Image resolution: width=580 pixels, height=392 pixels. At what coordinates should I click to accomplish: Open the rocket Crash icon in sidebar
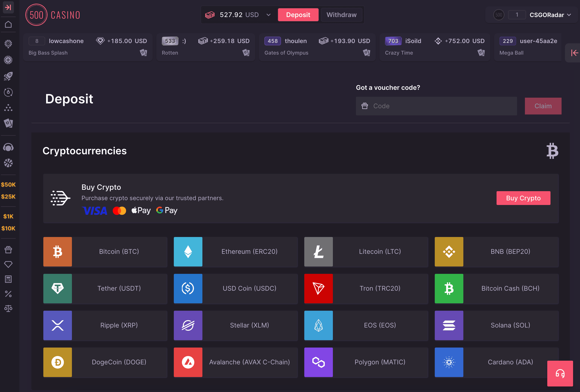coord(8,76)
